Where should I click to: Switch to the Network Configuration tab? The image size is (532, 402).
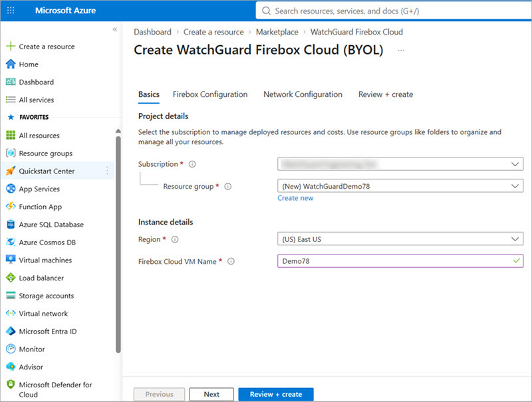point(303,94)
